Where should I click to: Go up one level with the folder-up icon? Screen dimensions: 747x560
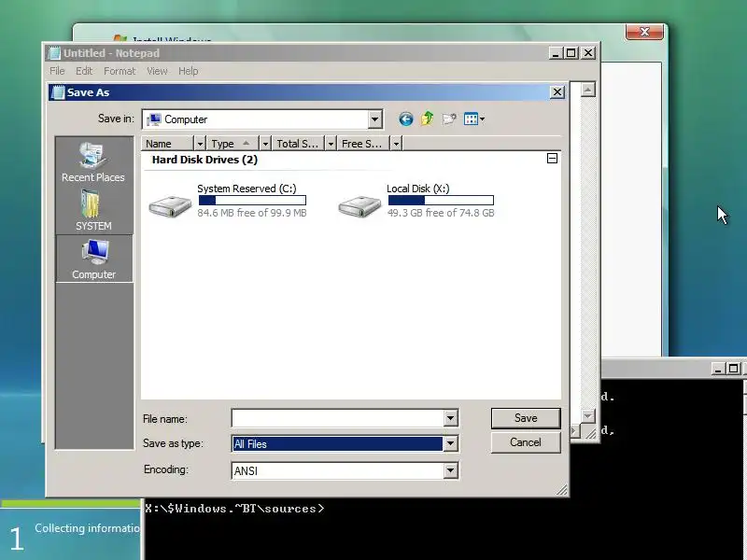click(x=428, y=119)
